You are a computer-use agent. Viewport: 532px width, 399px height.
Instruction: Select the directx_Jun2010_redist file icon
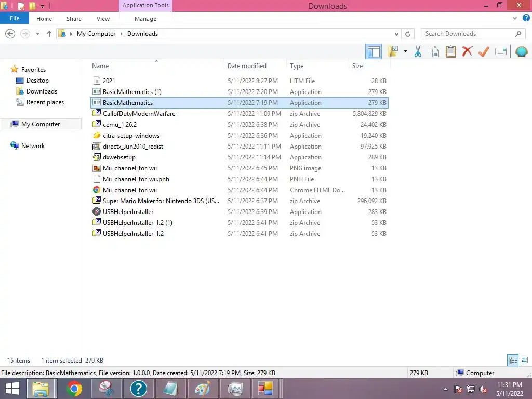click(97, 146)
